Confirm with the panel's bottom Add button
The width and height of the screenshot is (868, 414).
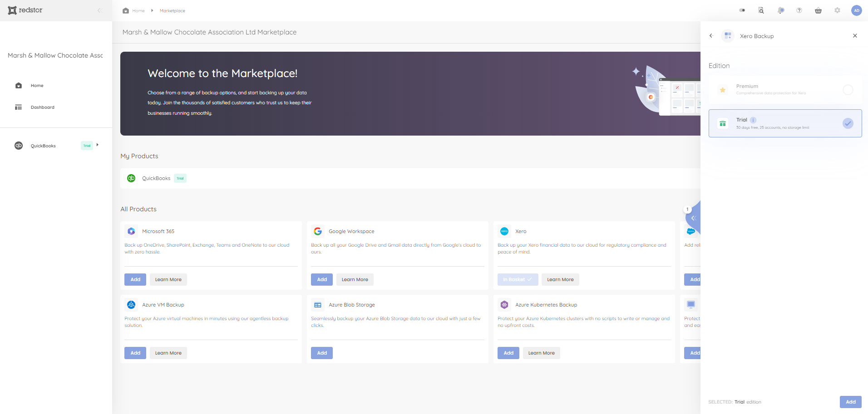pyautogui.click(x=850, y=402)
